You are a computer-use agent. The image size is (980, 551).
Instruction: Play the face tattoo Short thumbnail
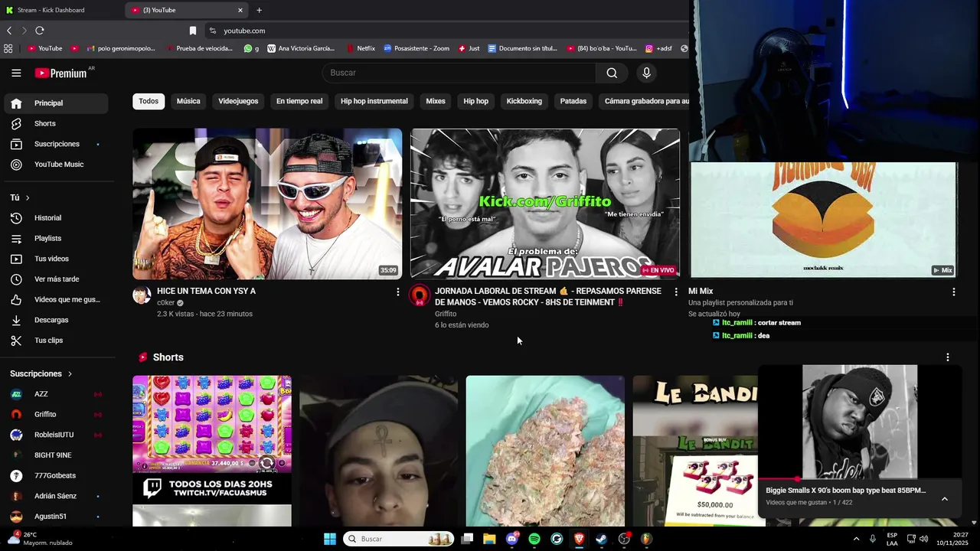point(379,451)
